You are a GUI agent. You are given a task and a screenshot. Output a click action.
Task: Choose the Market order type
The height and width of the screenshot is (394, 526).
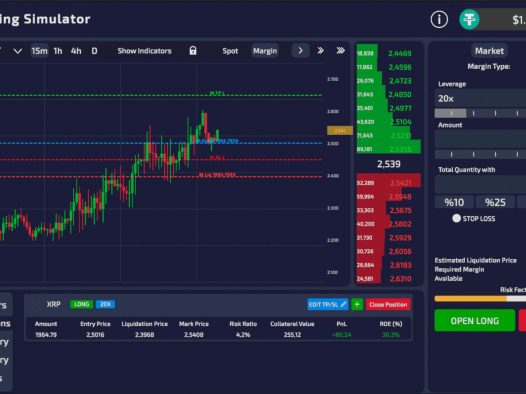[489, 51]
